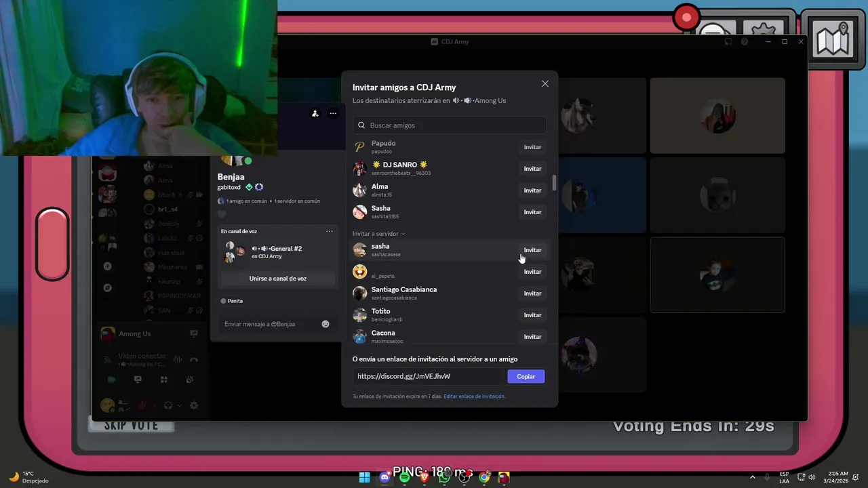Open Spotify from the taskbar
Image resolution: width=868 pixels, height=488 pixels.
pyautogui.click(x=404, y=477)
